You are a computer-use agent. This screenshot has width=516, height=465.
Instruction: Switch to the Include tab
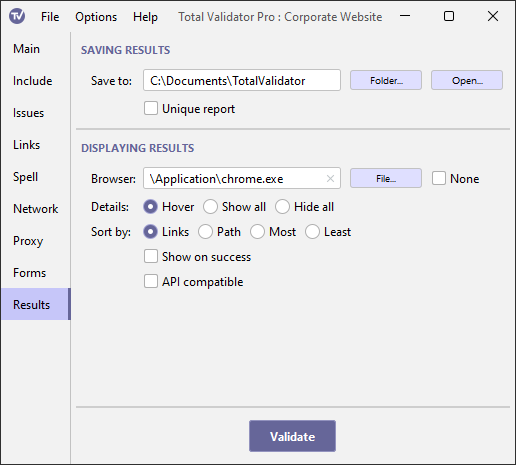click(35, 81)
